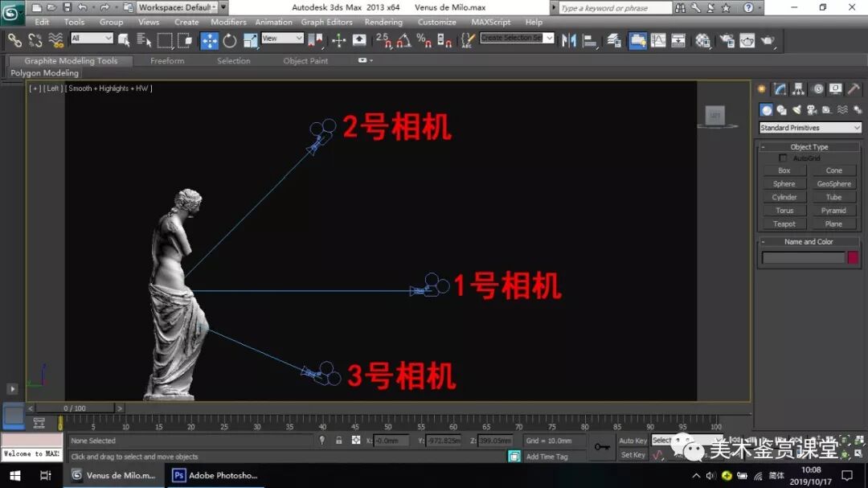Click the Use Pivot Point Center flyout
Image resolution: width=868 pixels, height=488 pixels.
pyautogui.click(x=315, y=40)
